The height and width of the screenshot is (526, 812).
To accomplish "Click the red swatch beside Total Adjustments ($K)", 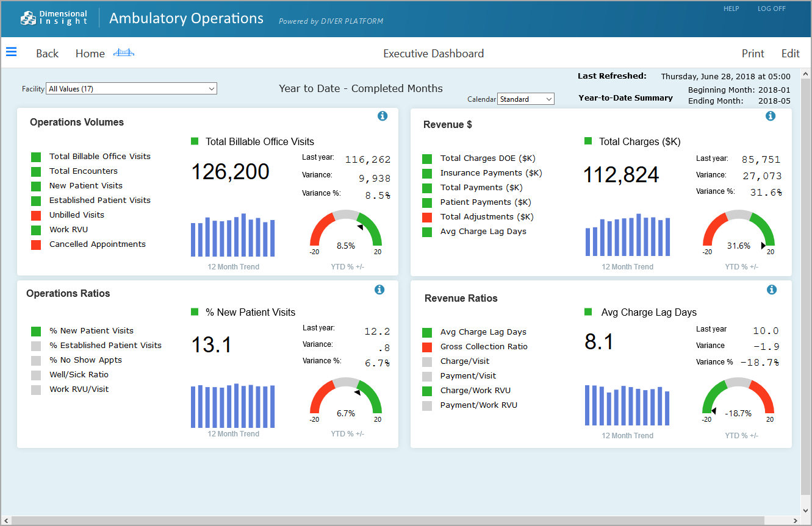I will click(x=427, y=217).
